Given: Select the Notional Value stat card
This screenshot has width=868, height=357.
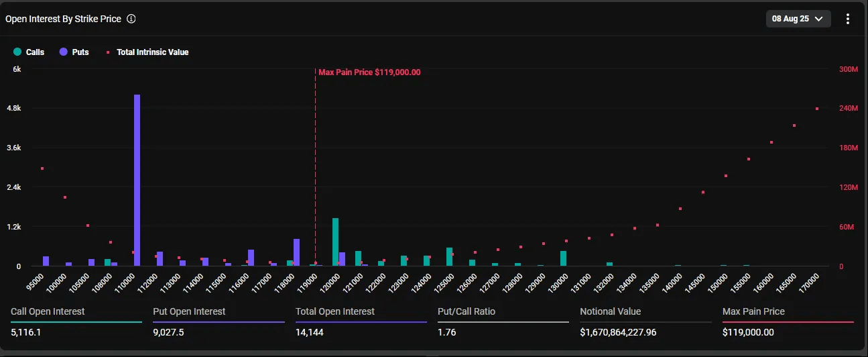Looking at the screenshot, I should point(645,322).
